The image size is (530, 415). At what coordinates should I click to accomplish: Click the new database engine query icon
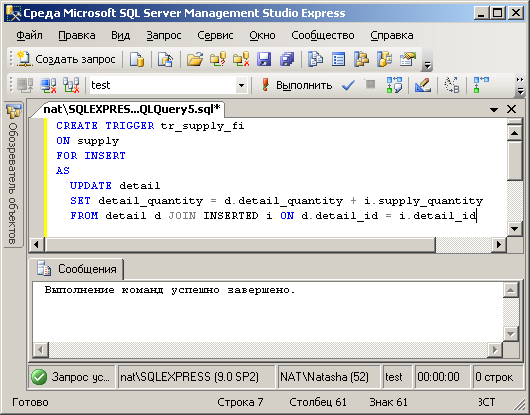pyautogui.click(x=137, y=59)
